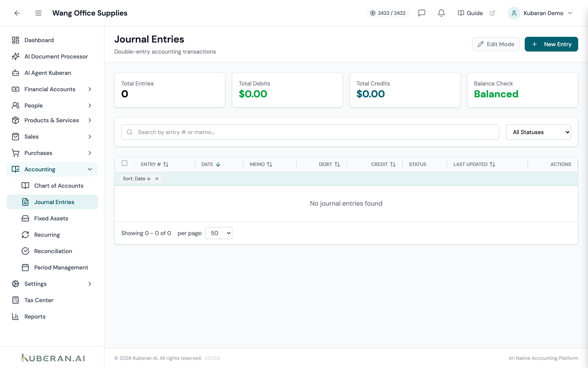
Task: Click the Sales bag icon
Action: (16, 137)
